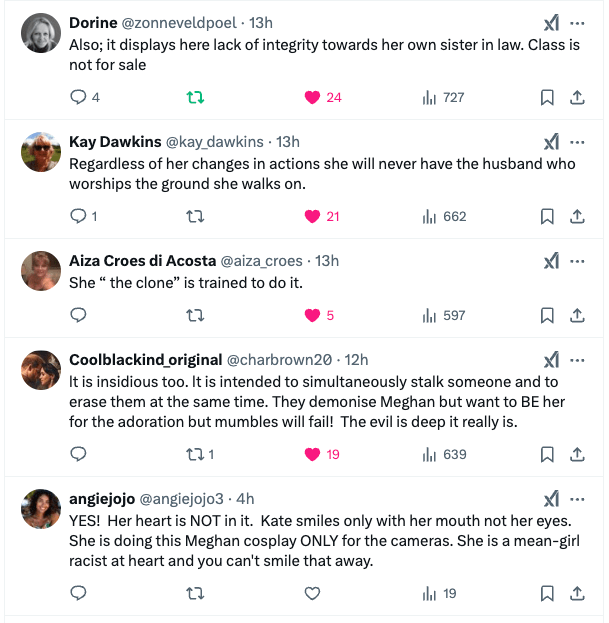Unlike Dorine's tweet with 24 likes
Screen dimensions: 609x623
click(312, 97)
